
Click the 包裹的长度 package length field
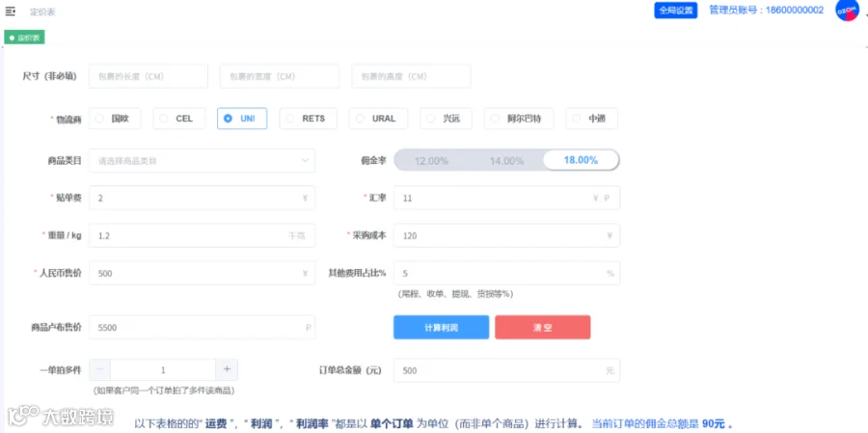point(149,76)
